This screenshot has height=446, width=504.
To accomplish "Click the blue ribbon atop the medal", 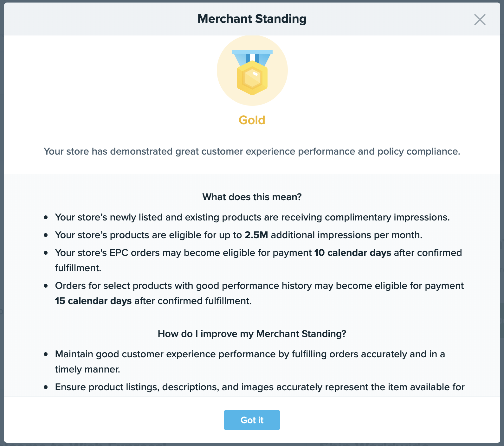I will (252, 57).
